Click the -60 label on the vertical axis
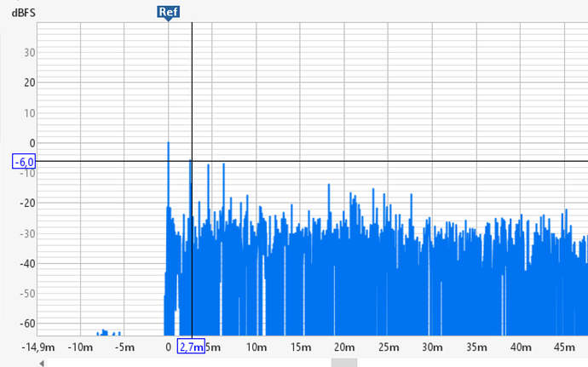Viewport: 588px width, 367px height. 26,324
